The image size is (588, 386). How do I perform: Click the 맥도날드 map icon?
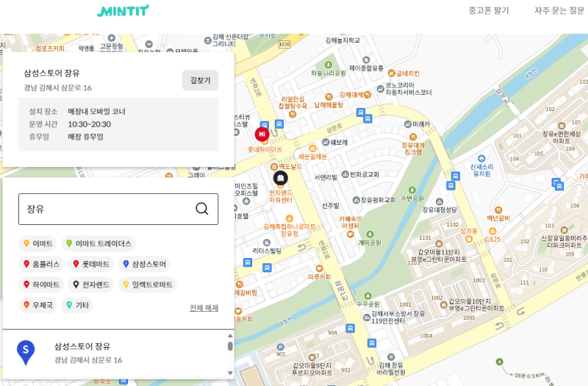(x=274, y=167)
